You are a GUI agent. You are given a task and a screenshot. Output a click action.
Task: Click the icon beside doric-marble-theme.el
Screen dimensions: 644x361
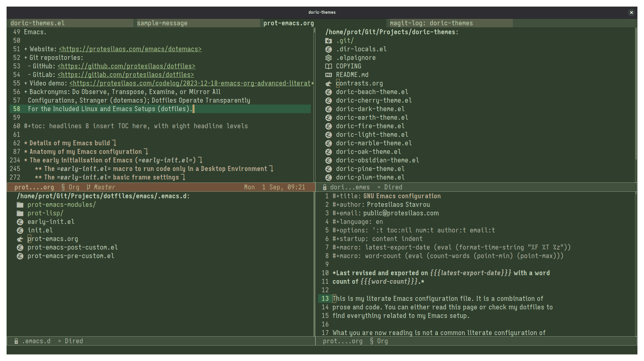coord(328,143)
